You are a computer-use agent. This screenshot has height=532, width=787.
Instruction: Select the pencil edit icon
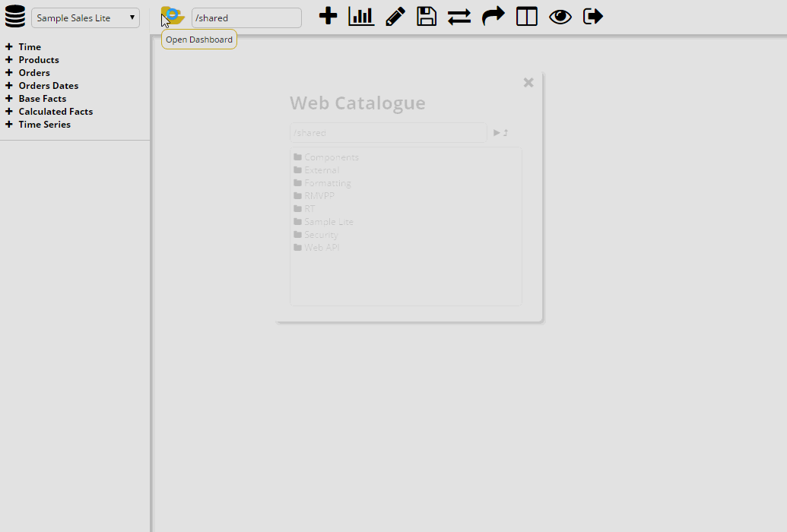click(x=395, y=16)
